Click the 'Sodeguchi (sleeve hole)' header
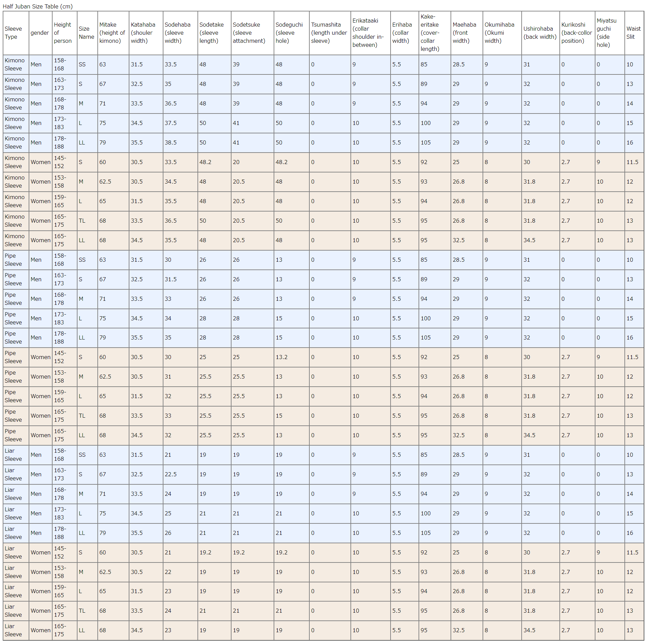647x644 pixels. (289, 33)
